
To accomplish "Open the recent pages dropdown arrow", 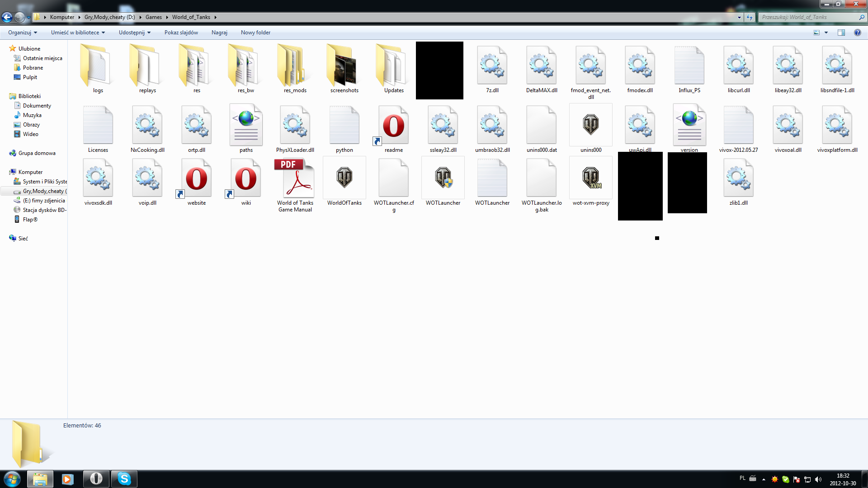I will tap(28, 17).
